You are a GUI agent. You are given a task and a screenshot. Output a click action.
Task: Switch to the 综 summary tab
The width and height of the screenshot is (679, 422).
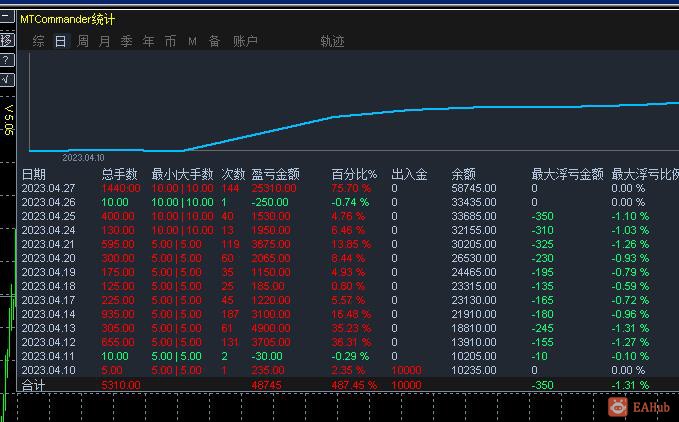point(39,41)
